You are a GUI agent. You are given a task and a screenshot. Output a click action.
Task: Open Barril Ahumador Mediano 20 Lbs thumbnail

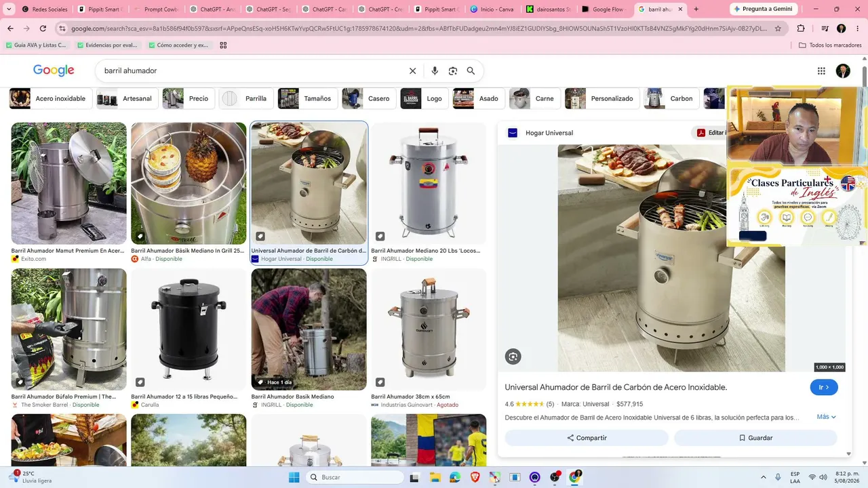tap(429, 183)
